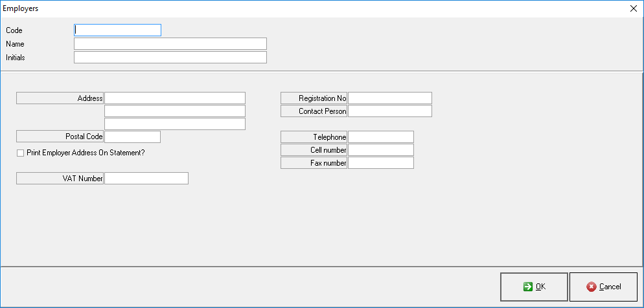This screenshot has width=644, height=308.
Task: Select the Initials text box
Action: click(x=170, y=57)
